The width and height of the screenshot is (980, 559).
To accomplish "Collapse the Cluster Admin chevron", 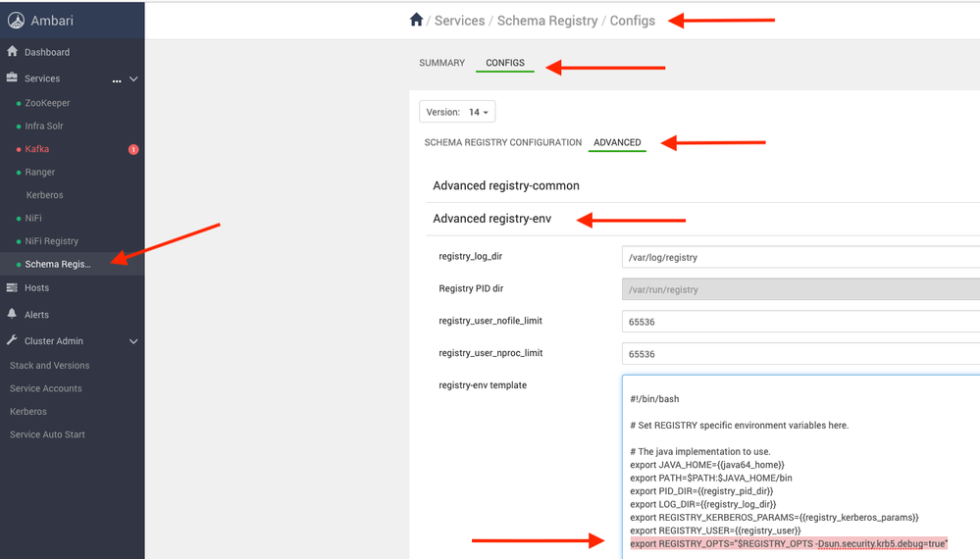I will click(133, 341).
